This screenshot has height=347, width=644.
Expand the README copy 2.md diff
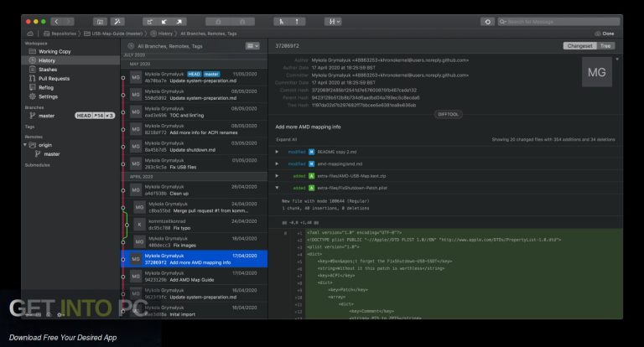278,152
